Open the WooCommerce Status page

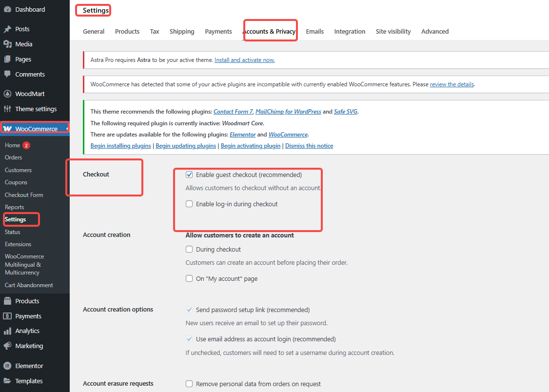click(12, 232)
